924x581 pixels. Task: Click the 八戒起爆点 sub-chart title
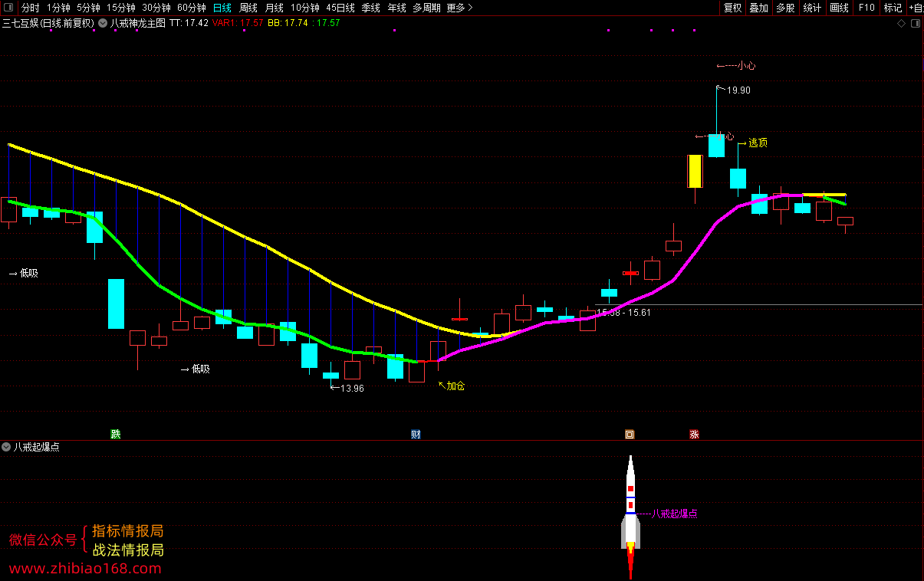37,447
